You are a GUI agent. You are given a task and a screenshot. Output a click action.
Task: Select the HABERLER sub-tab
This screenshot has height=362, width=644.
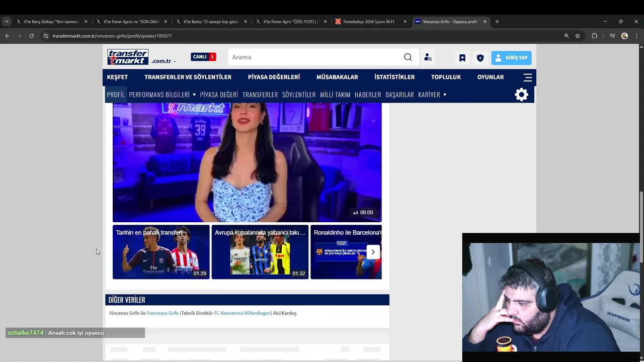(368, 95)
